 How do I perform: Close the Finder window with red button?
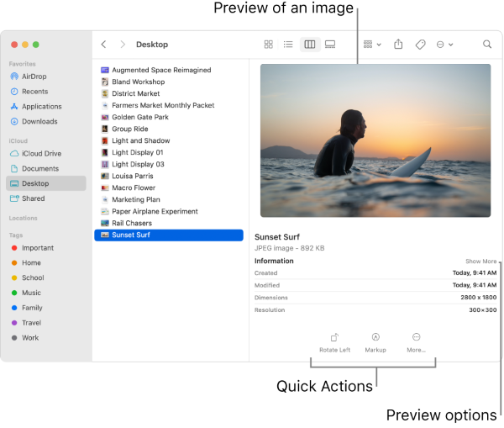(14, 45)
